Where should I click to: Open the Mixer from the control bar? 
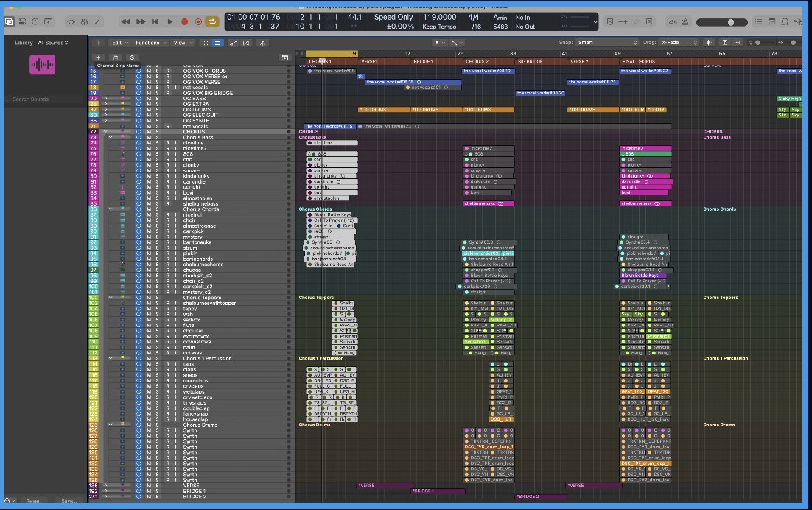click(x=85, y=22)
